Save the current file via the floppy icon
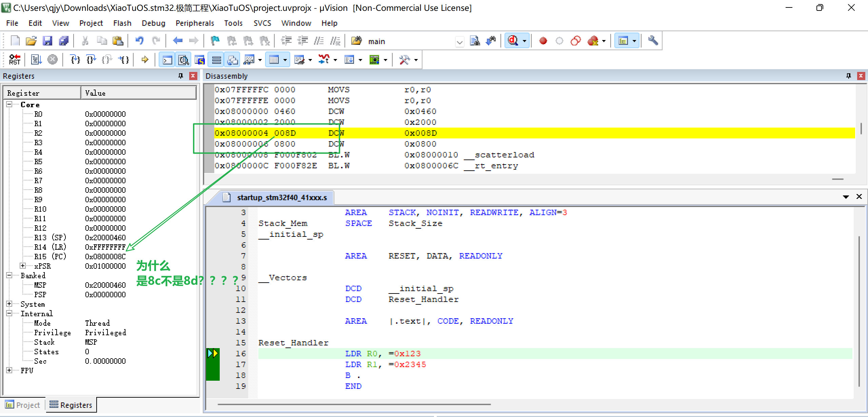The image size is (868, 417). (x=47, y=41)
